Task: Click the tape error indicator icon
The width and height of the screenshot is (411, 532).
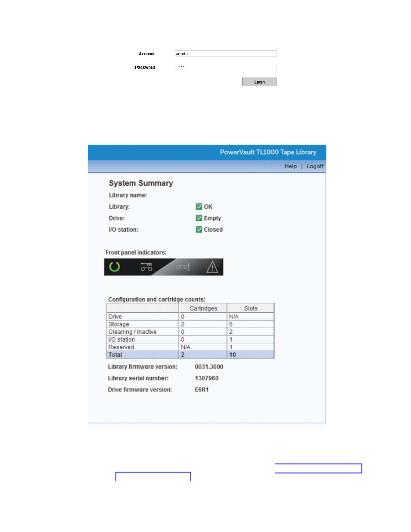Action: [183, 267]
